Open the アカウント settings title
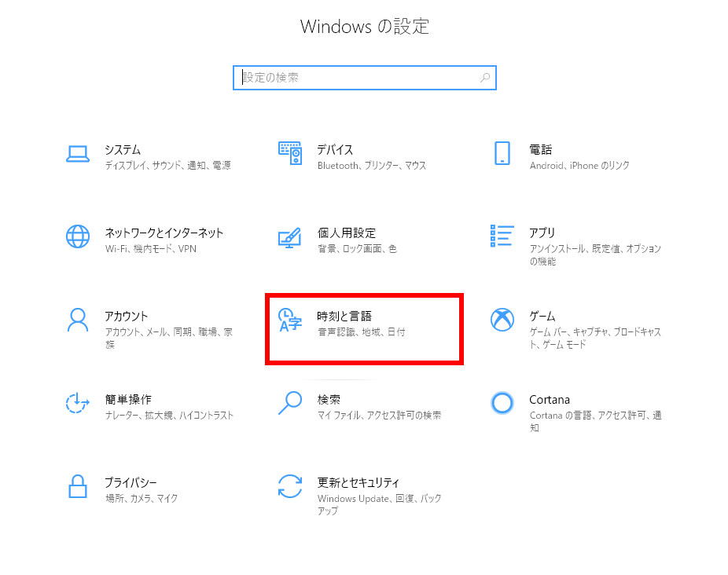This screenshot has height=575, width=728. (x=127, y=316)
